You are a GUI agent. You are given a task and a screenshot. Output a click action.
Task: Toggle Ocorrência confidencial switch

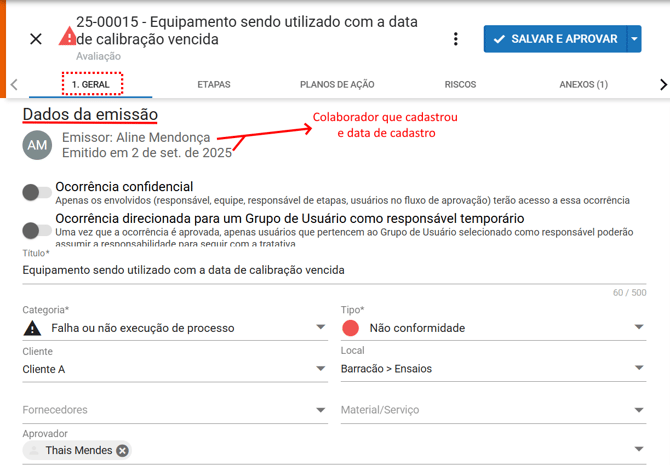[x=37, y=192]
